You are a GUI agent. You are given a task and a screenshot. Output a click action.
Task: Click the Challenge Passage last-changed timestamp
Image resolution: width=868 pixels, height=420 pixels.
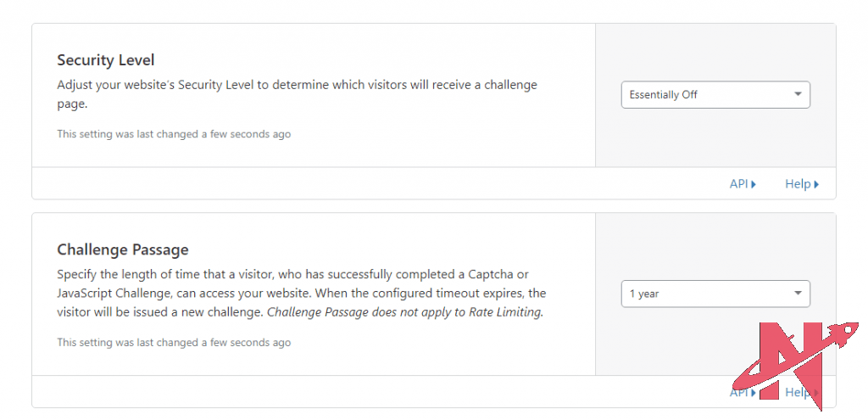click(174, 343)
